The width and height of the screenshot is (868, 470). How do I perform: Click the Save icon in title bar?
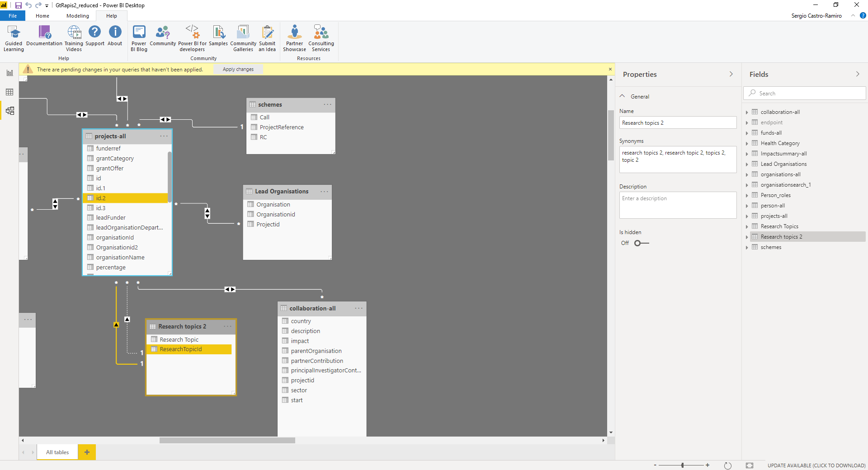[x=18, y=5]
